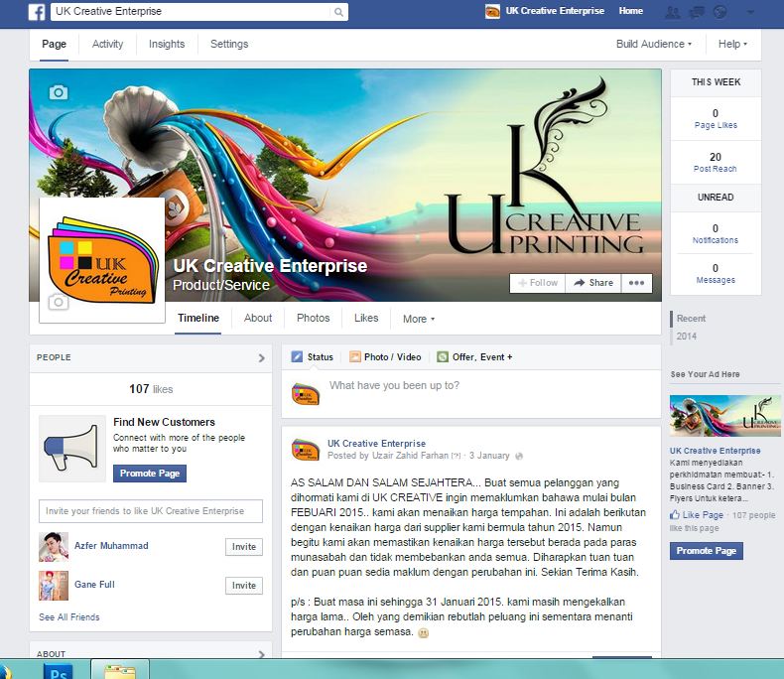Click the 3 January post date
Viewport: 784px width, 679px height.
click(x=489, y=456)
